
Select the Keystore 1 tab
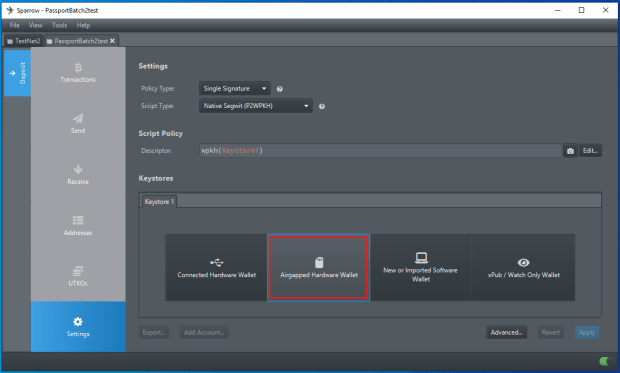(x=159, y=202)
